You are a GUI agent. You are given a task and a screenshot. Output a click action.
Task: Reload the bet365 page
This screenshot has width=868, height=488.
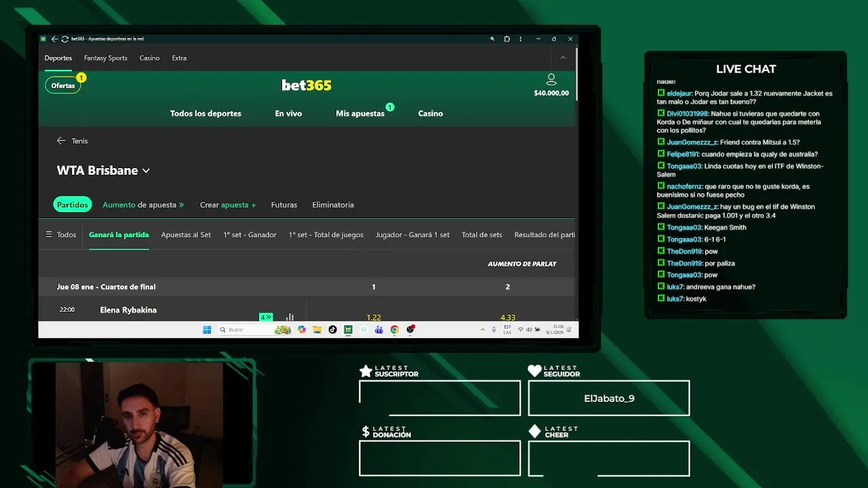pos(64,39)
